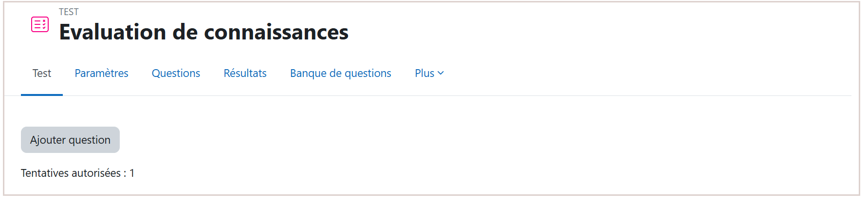Open quiz settings via Paramètres link
Viewport: 868px width, 207px height.
pos(101,73)
